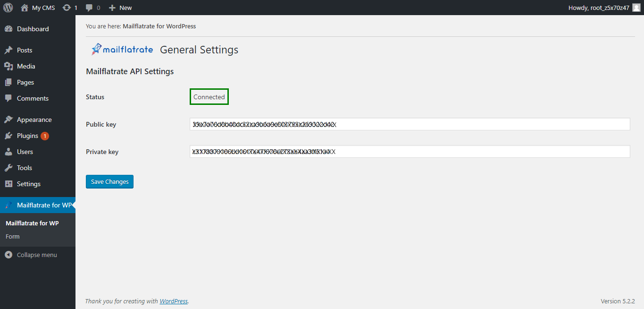644x309 pixels.
Task: Click the Media library icon
Action: point(8,66)
